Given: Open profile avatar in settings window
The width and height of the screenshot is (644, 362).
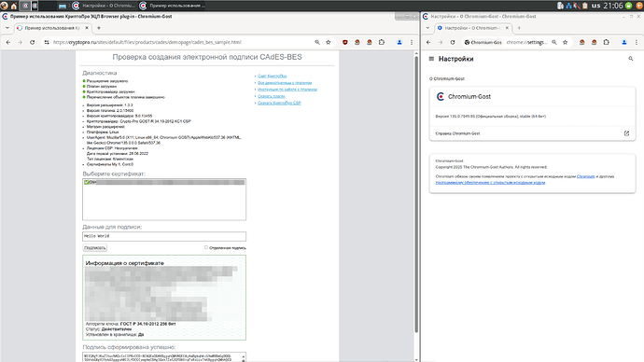Looking at the screenshot, I should tap(623, 42).
